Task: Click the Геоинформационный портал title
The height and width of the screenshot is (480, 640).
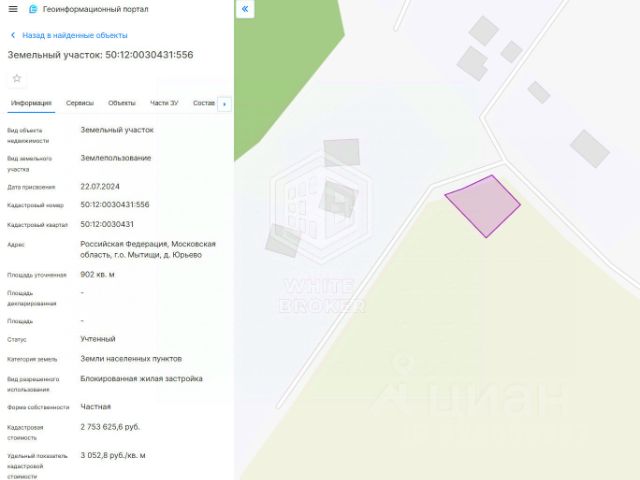Action: (96, 9)
